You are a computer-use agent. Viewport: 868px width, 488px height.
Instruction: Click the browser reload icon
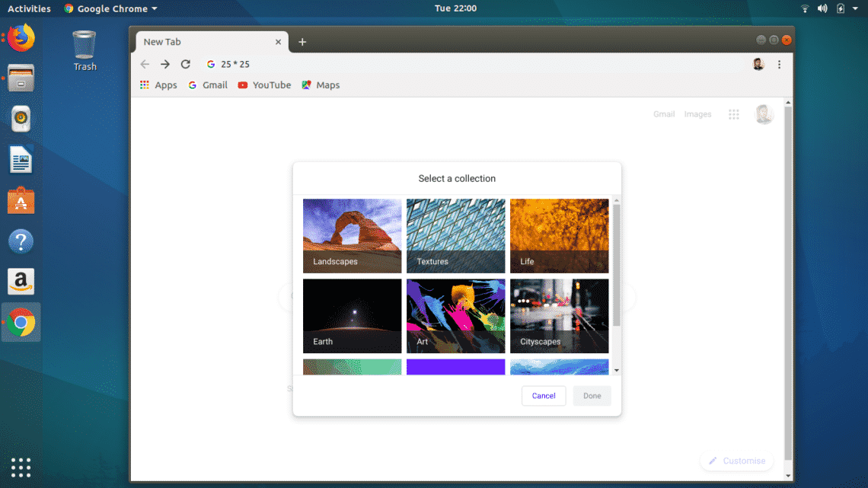pyautogui.click(x=185, y=65)
